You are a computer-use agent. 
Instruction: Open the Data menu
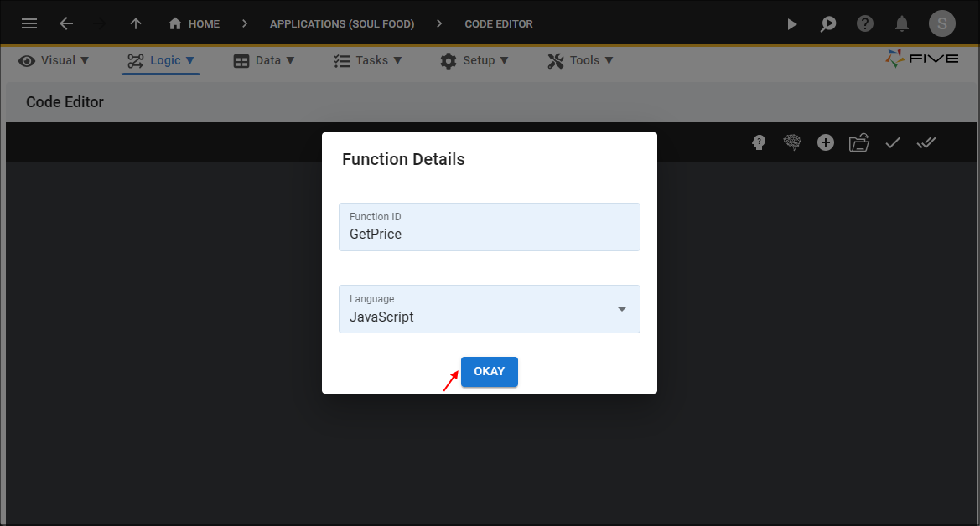click(x=263, y=60)
